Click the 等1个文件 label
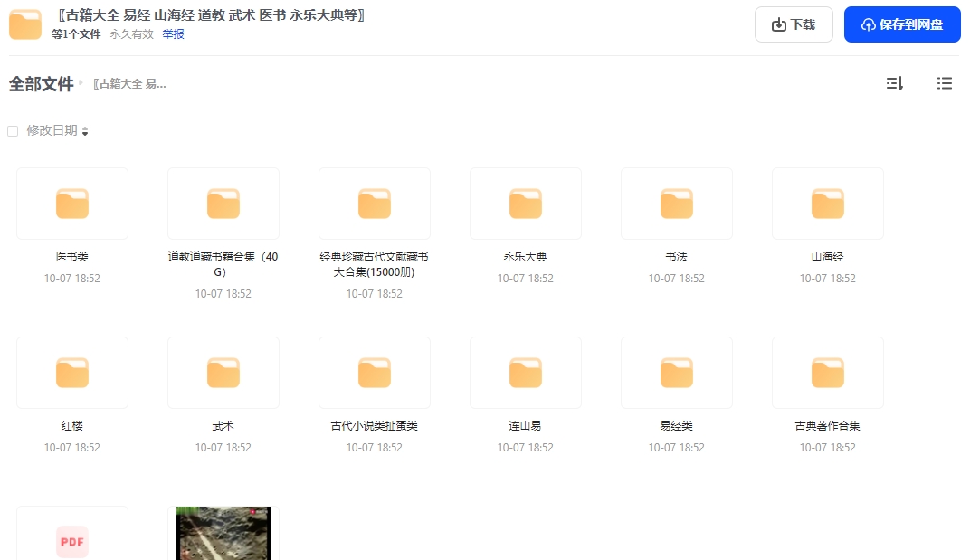The image size is (970, 560). (x=76, y=34)
